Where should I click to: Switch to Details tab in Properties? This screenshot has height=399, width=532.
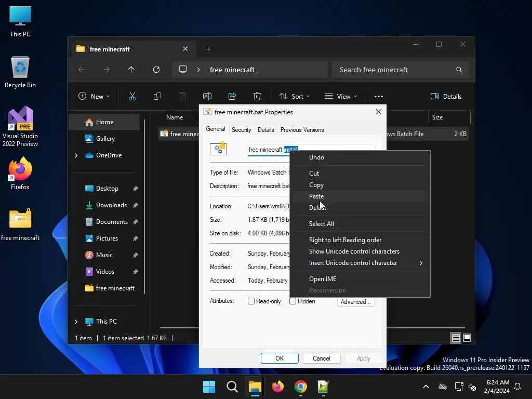point(265,130)
